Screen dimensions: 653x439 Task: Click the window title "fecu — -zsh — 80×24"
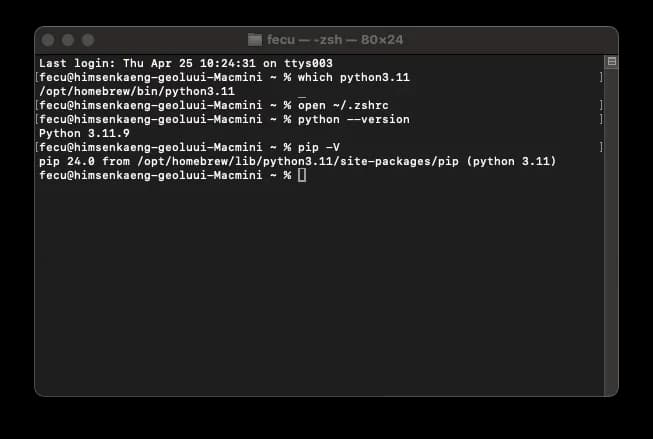(x=336, y=40)
